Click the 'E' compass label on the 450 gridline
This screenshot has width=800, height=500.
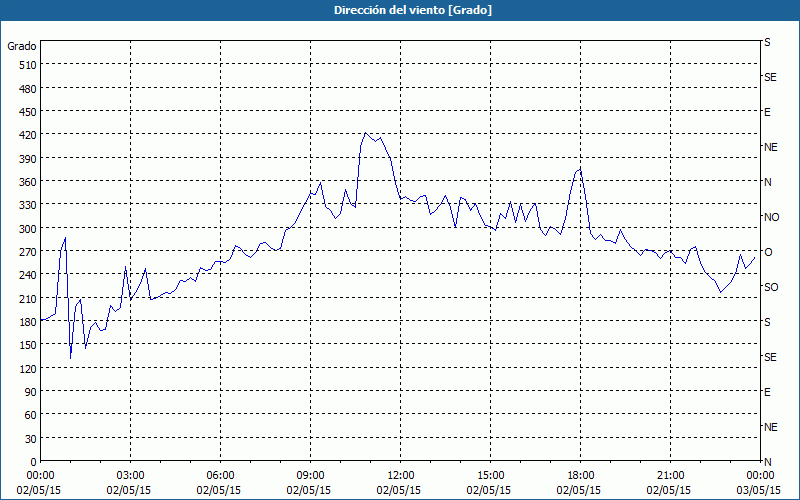(767, 112)
